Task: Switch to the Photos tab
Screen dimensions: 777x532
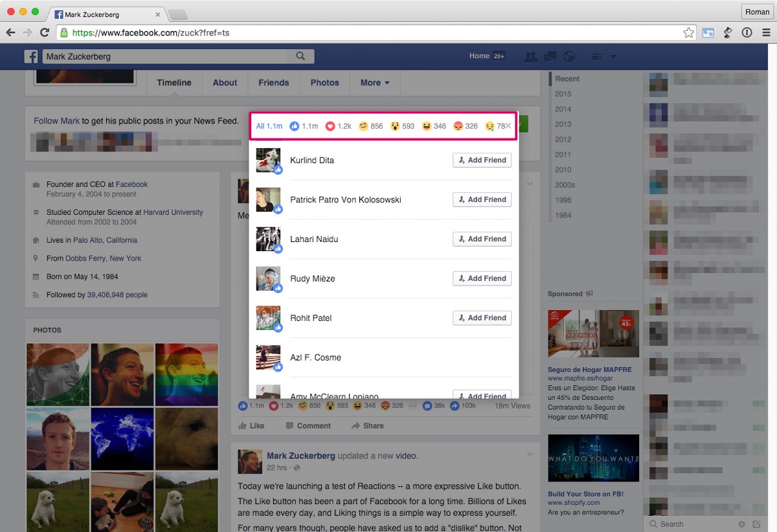Action: click(324, 83)
